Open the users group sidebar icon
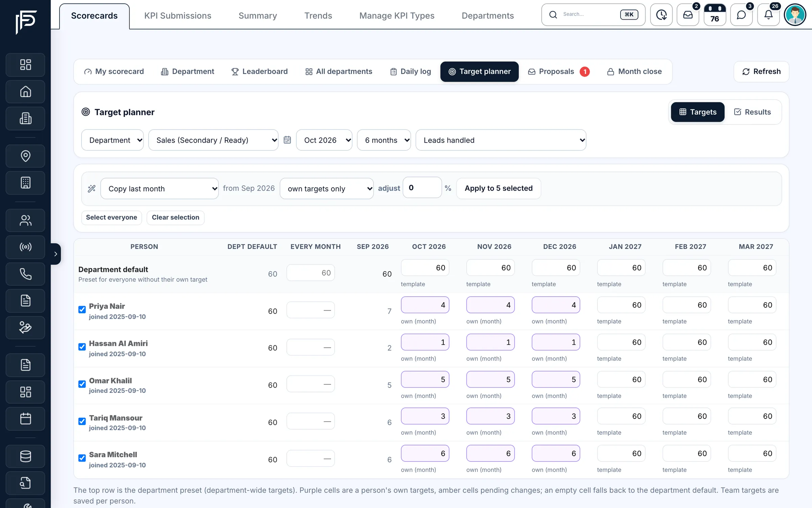The image size is (812, 508). pyautogui.click(x=25, y=220)
